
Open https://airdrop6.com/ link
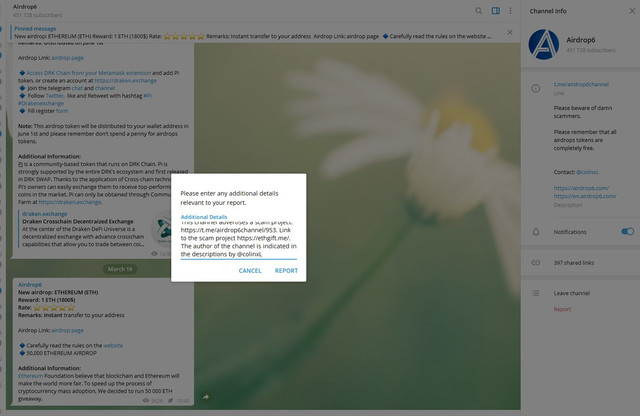click(581, 188)
